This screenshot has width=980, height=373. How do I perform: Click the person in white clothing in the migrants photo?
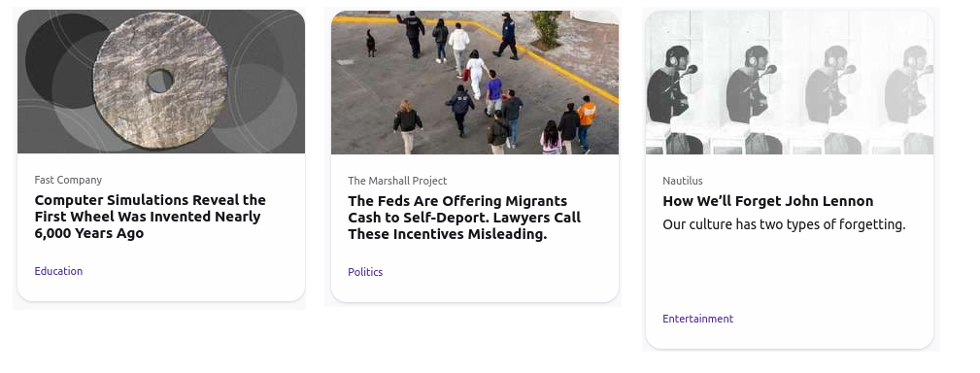click(476, 75)
